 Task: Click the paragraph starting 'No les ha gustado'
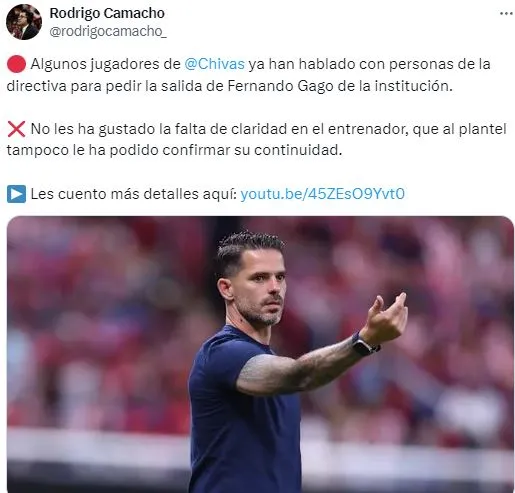(x=257, y=139)
